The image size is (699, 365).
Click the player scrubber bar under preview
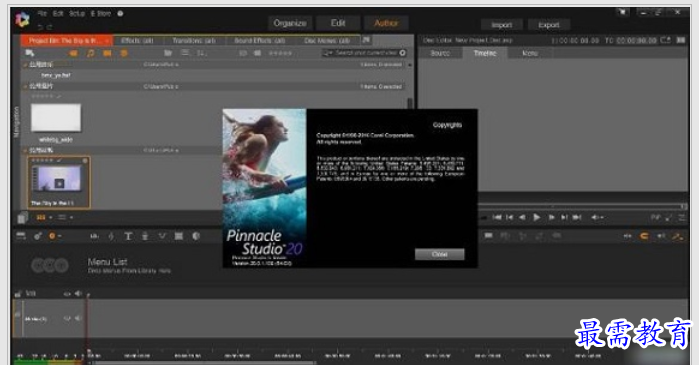(583, 206)
